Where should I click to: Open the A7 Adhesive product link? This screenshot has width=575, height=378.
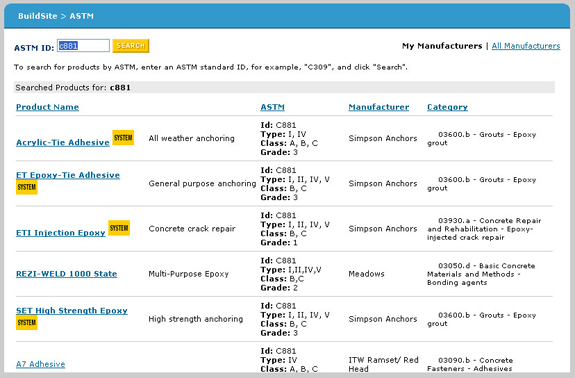click(x=40, y=364)
